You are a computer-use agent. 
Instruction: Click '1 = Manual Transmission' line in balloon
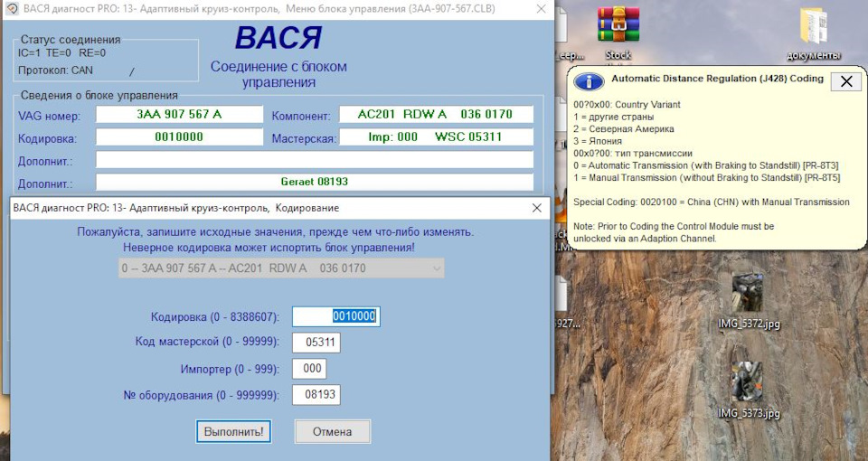coord(706,178)
